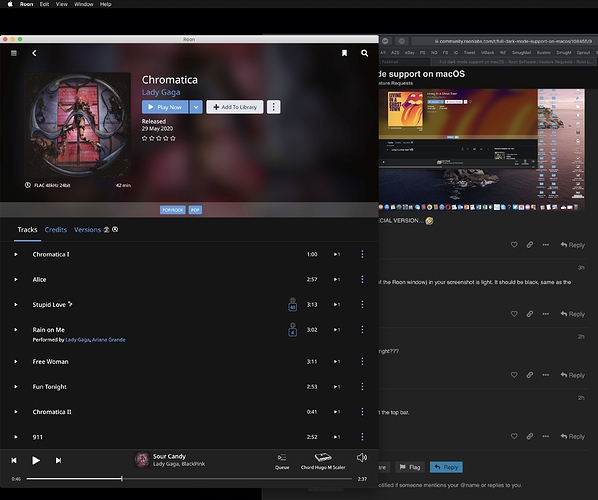This screenshot has width=598, height=500.
Task: Open the Lady Gaga artist link
Action: coord(161,92)
